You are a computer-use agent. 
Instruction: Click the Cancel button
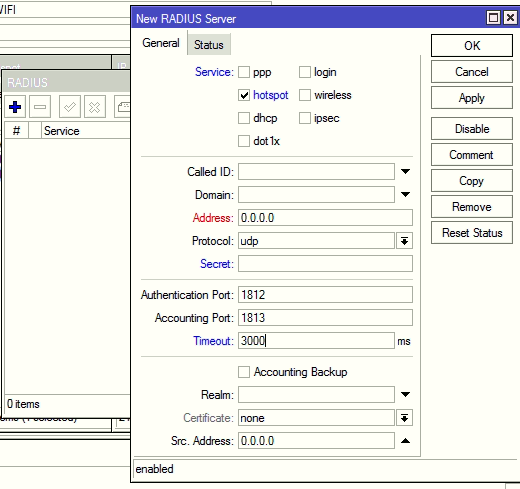[472, 72]
